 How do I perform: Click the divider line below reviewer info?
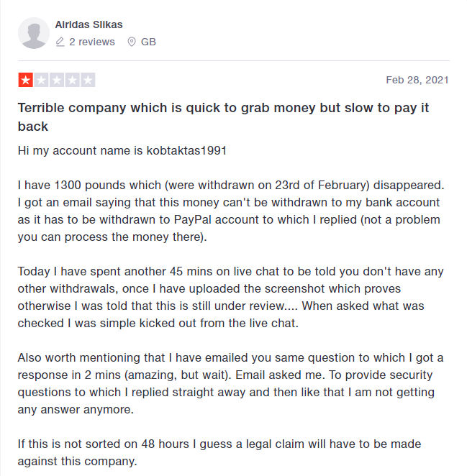click(233, 60)
